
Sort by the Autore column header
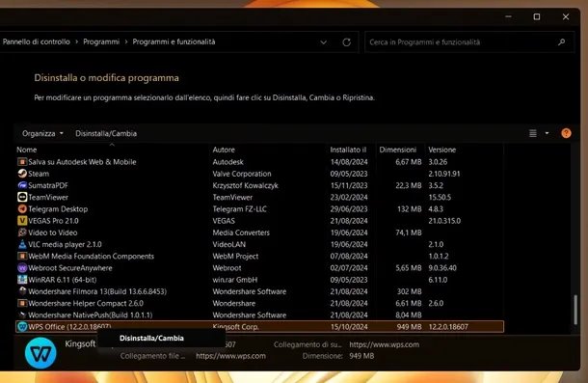click(224, 150)
